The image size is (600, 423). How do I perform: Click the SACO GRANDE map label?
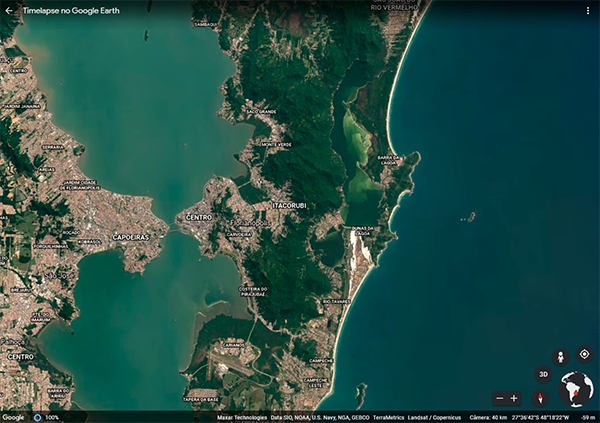tap(261, 111)
